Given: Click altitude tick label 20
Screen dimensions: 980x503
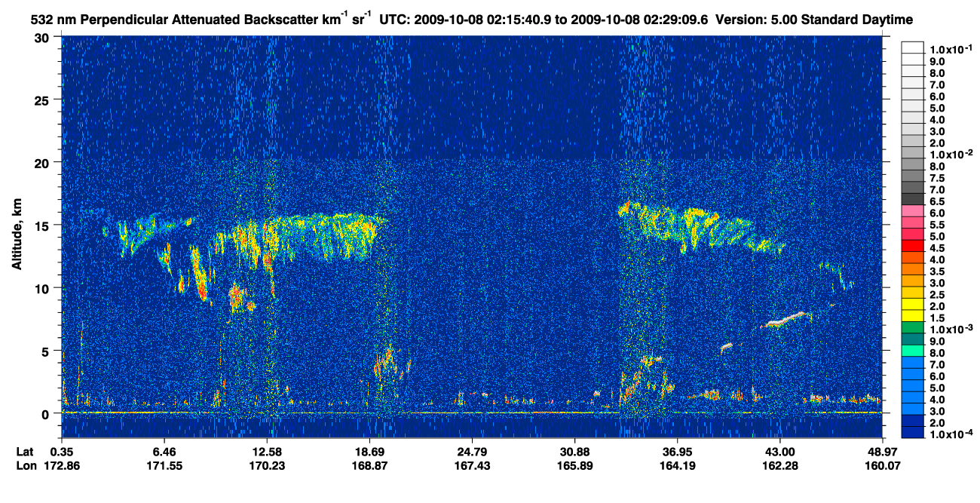Looking at the screenshot, I should 42,162.
